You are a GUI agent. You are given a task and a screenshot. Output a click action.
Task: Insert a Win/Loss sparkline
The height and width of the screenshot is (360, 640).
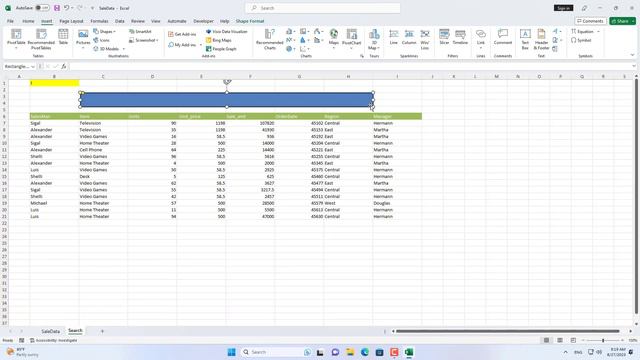(x=425, y=39)
